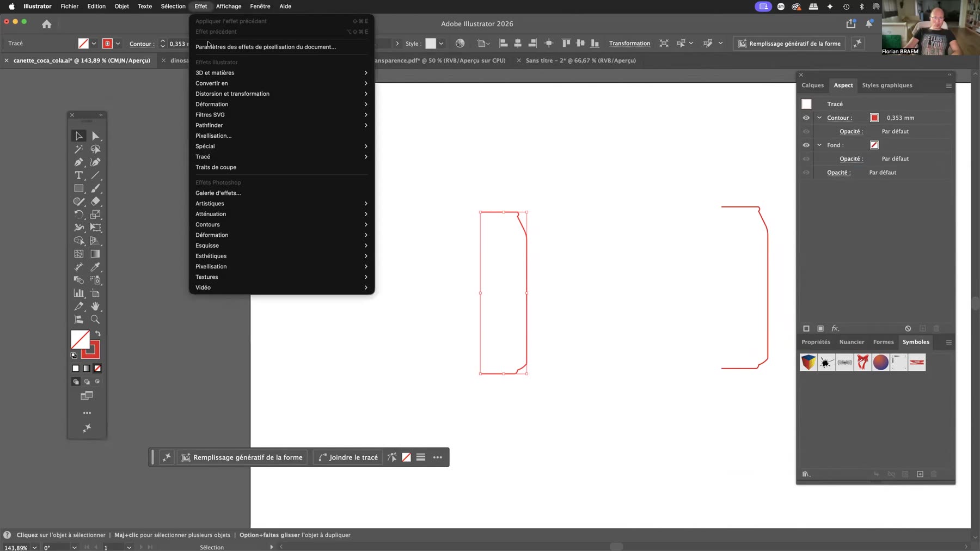Select the Shape Builder tool

pos(79,241)
